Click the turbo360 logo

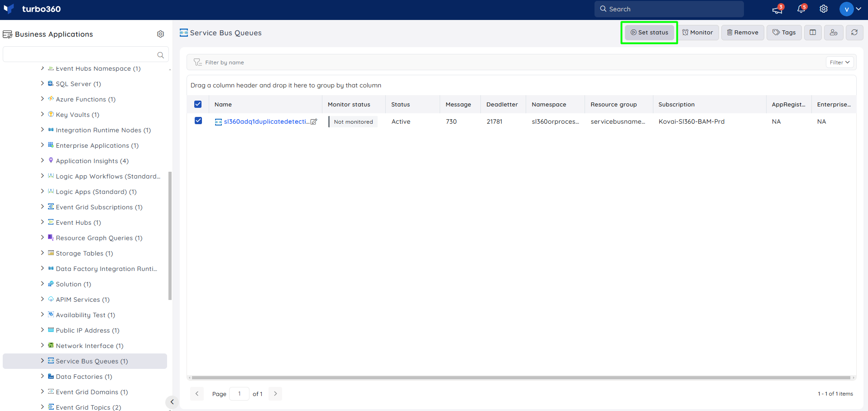point(32,9)
